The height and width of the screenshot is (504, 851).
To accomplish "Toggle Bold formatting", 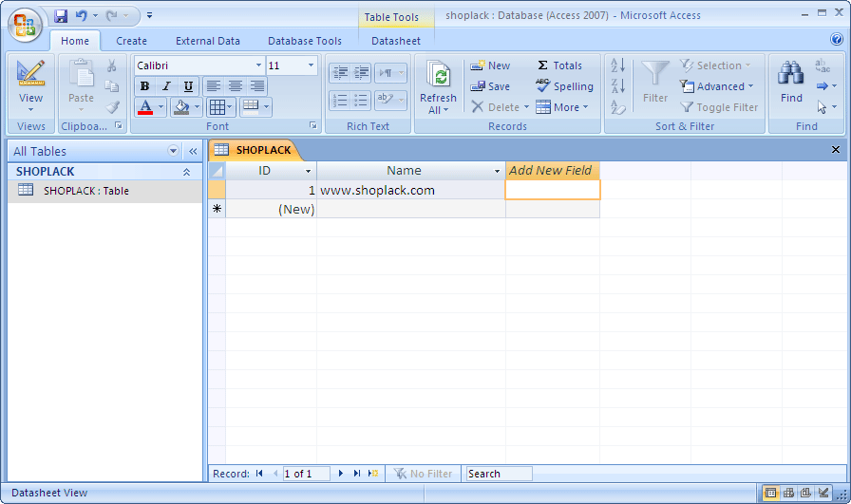I will tap(144, 86).
